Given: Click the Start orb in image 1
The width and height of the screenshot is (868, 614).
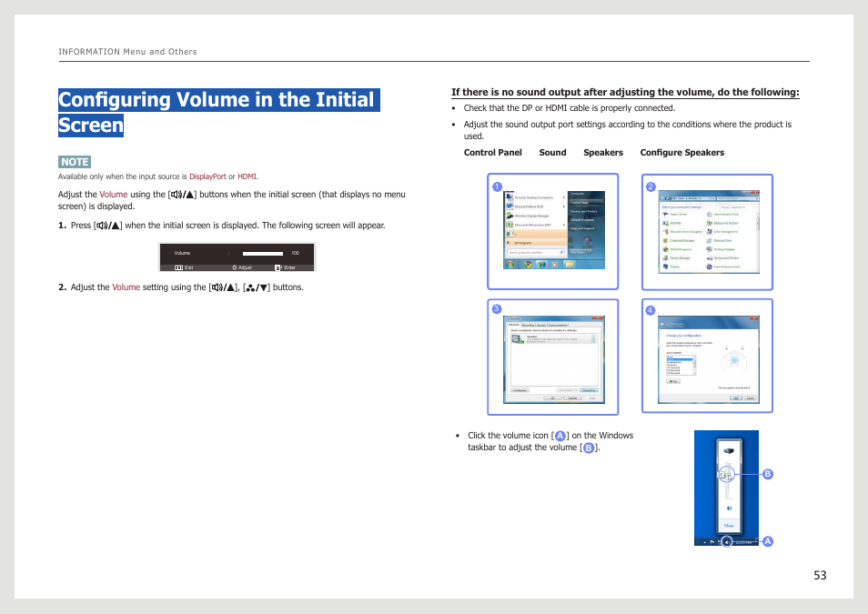Looking at the screenshot, I should tap(510, 265).
